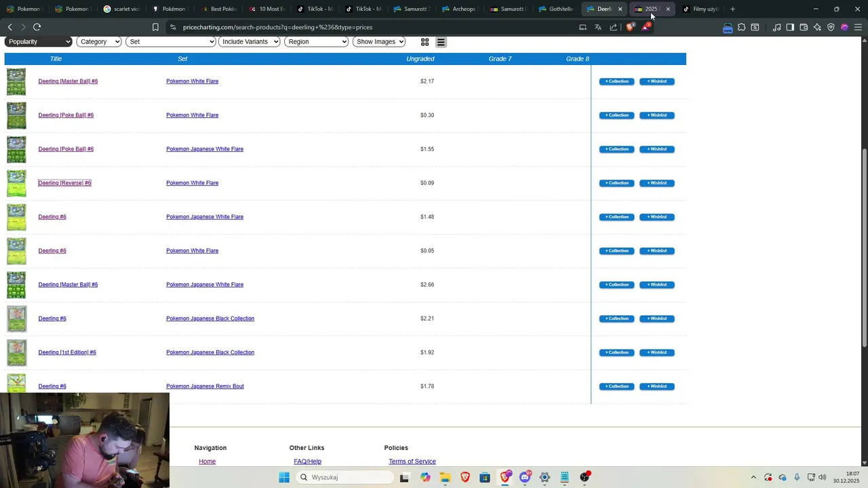The height and width of the screenshot is (488, 868).
Task: Open the Brave VPN shield icon
Action: coord(831,27)
